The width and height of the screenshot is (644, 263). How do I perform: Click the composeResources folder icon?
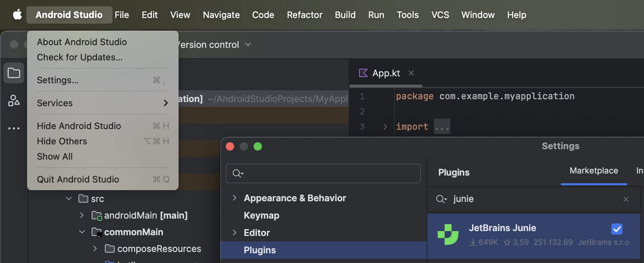(110, 248)
